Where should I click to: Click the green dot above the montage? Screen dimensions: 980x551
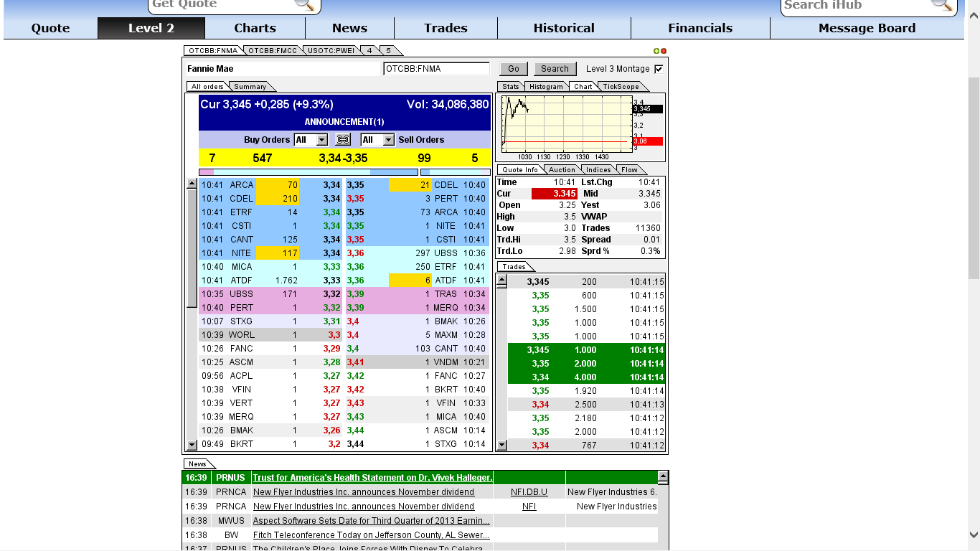pyautogui.click(x=656, y=51)
